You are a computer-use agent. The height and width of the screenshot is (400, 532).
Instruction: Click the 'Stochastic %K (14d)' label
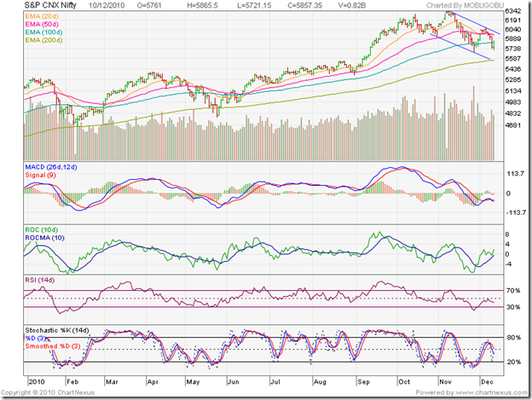(56, 330)
